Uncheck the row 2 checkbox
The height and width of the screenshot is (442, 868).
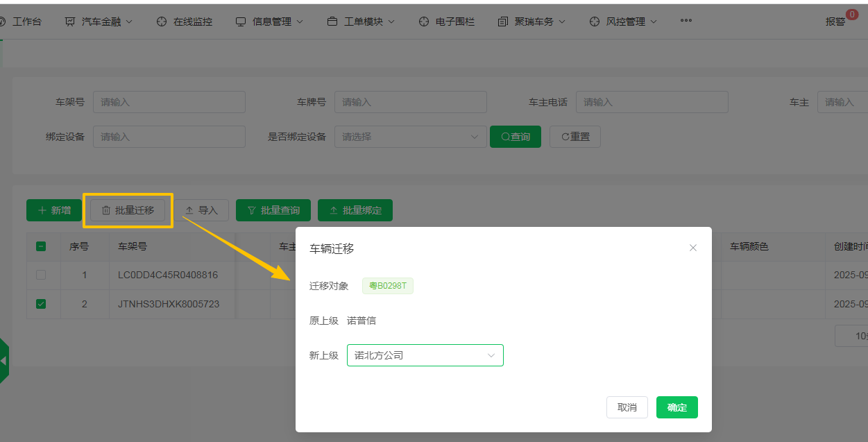41,304
